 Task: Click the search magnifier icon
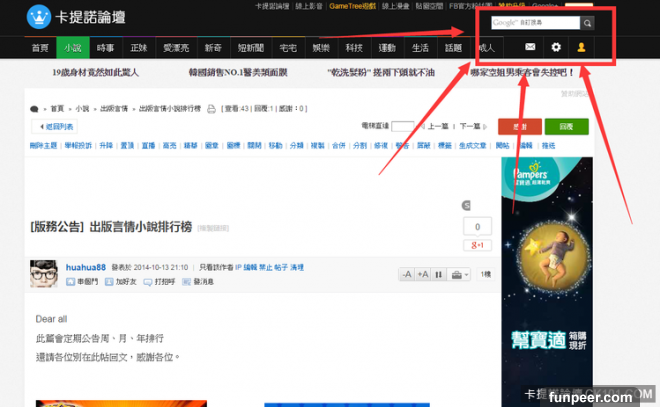(x=588, y=22)
